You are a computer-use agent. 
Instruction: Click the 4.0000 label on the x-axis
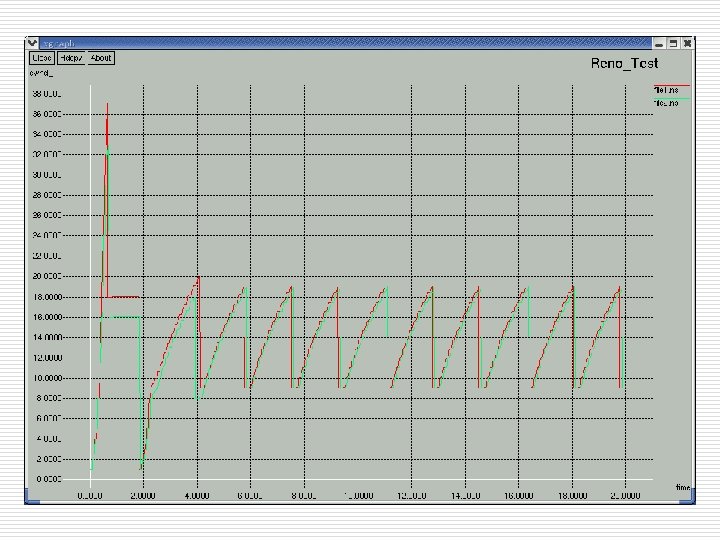197,496
